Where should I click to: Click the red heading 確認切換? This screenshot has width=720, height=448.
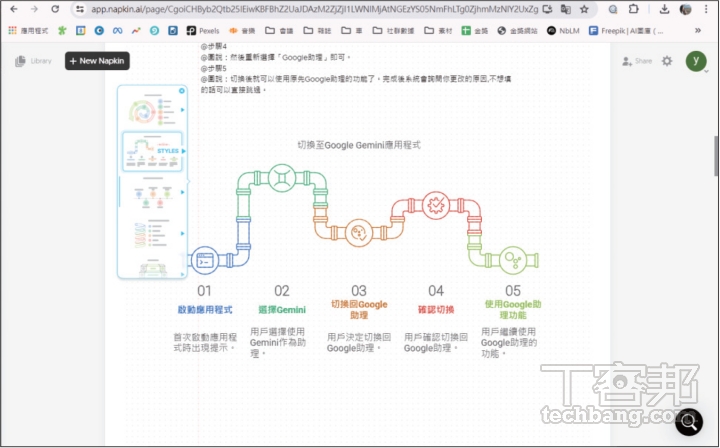[436, 310]
